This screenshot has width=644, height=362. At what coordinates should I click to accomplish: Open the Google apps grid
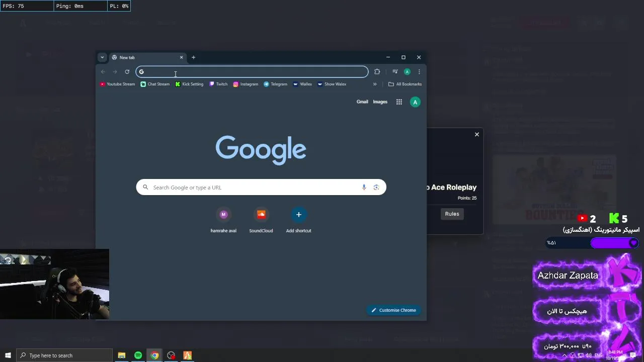point(399,102)
